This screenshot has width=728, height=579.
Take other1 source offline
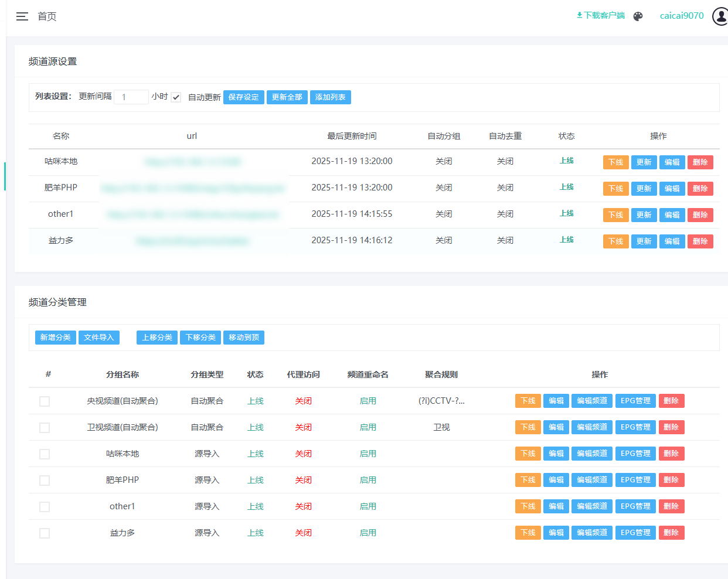tap(616, 215)
